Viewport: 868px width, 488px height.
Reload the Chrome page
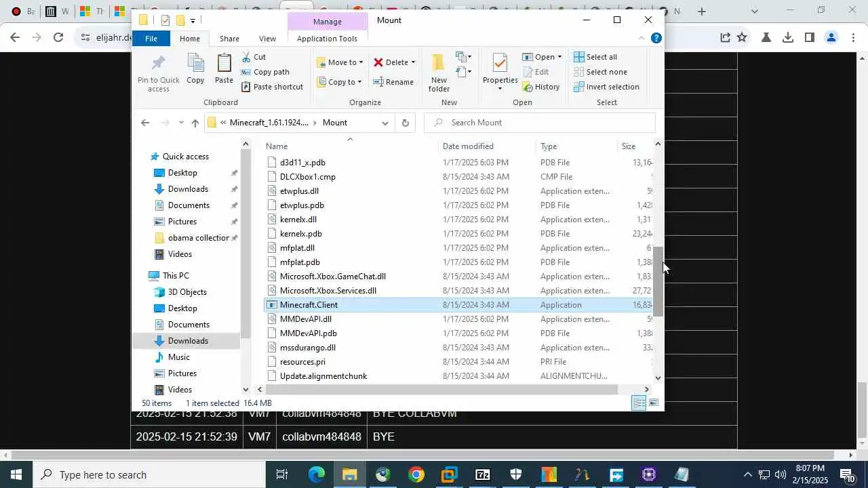coord(58,38)
